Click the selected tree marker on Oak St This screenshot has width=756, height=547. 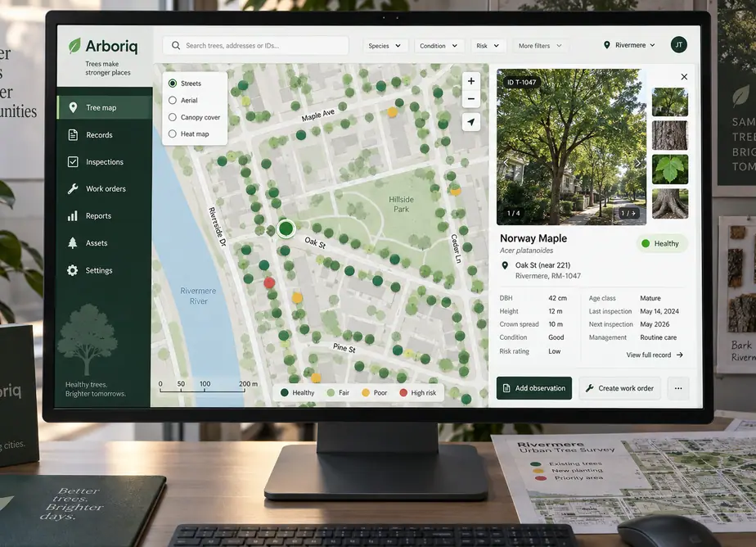[286, 228]
